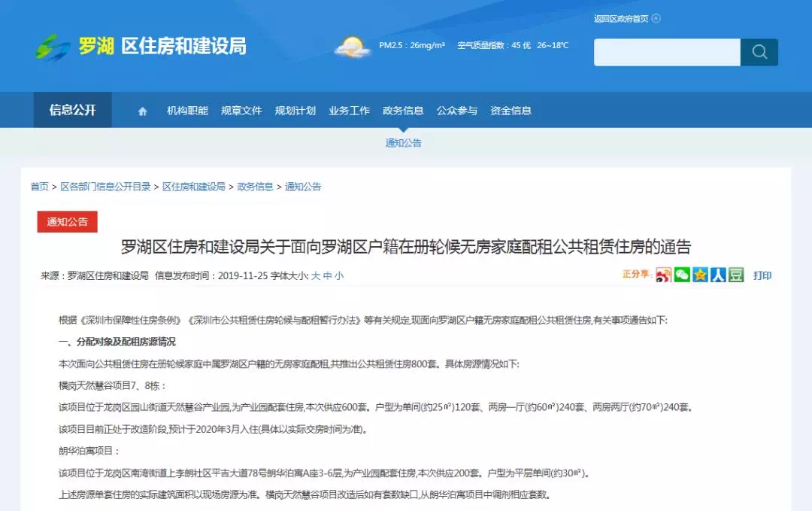Select the 通知公告 sub-navigation item

(404, 143)
